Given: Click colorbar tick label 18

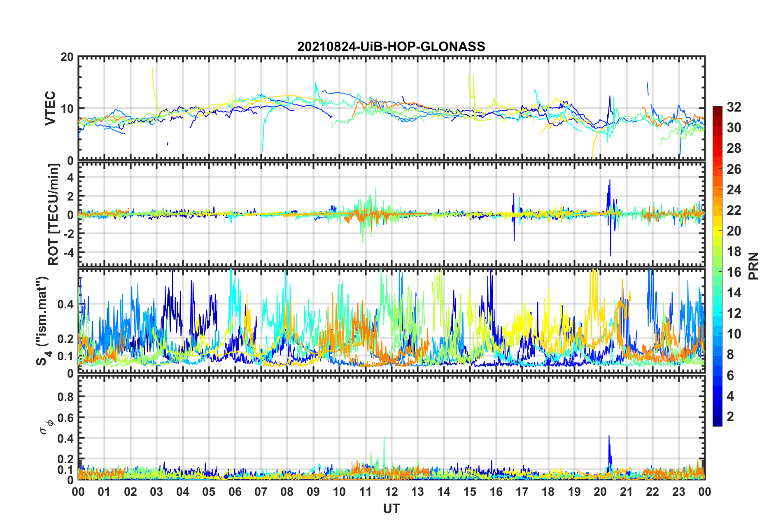Looking at the screenshot, I should coord(734,252).
